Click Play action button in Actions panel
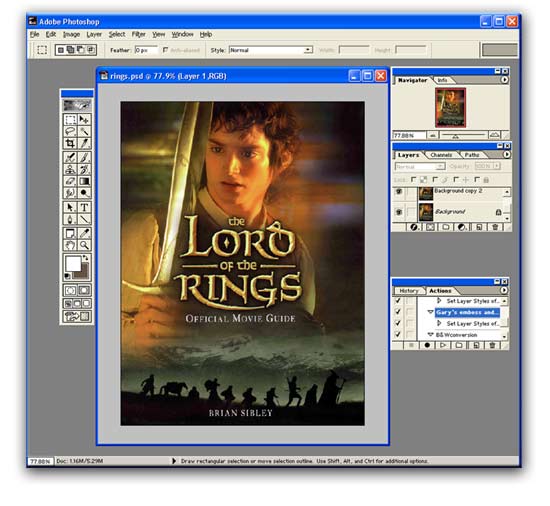The image size is (550, 506). (x=443, y=345)
